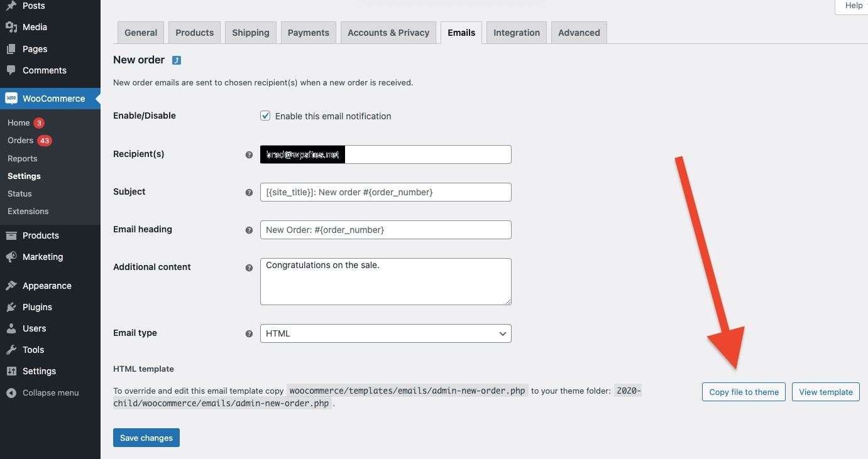Switch to the Shipping tab
The image size is (868, 459).
(250, 32)
